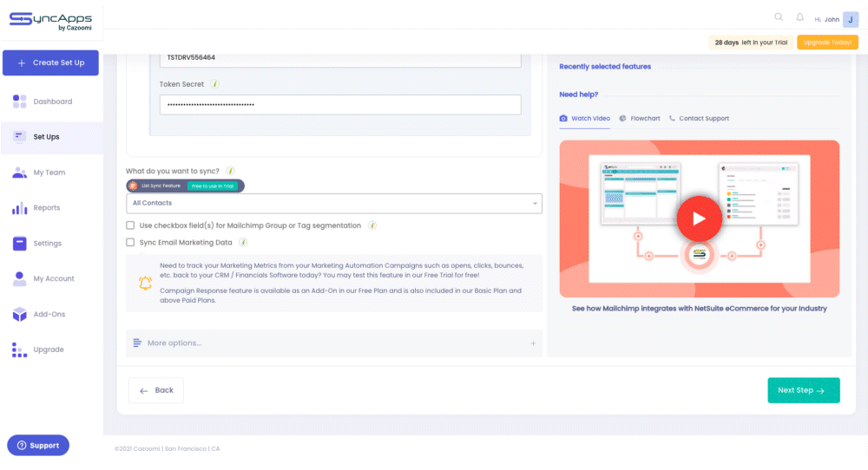Open the Dashboard menu item
This screenshot has height=470, width=868.
[x=51, y=101]
